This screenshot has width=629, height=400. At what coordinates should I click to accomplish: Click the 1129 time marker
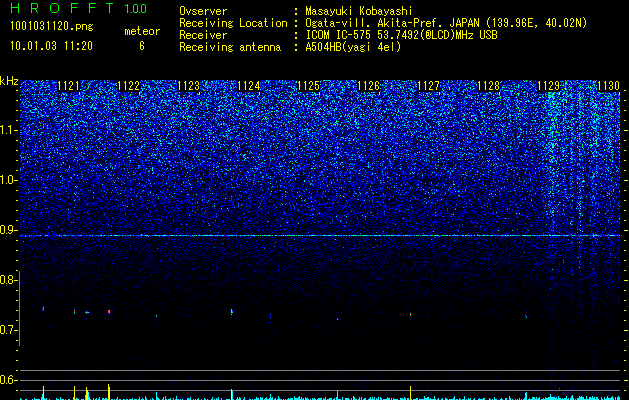(548, 86)
